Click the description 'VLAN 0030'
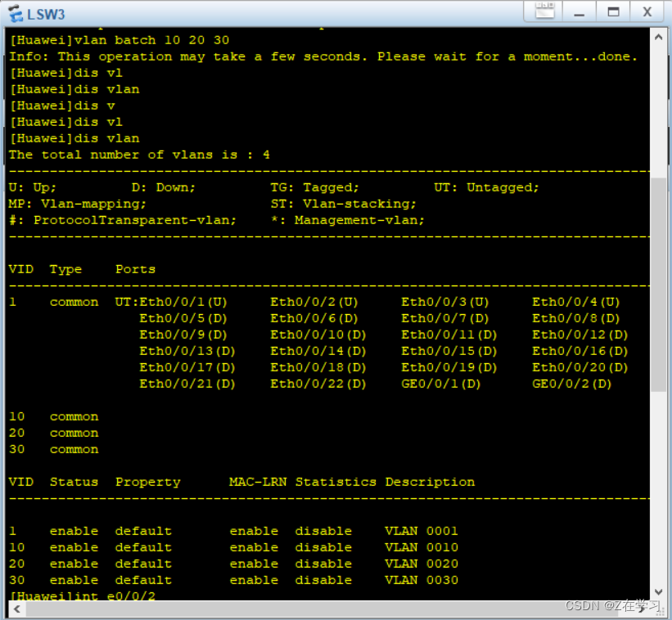This screenshot has width=672, height=620. [x=422, y=580]
